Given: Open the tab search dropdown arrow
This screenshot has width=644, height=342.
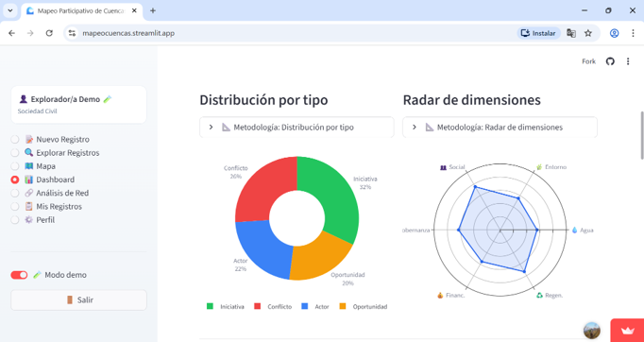Looking at the screenshot, I should coord(10,10).
